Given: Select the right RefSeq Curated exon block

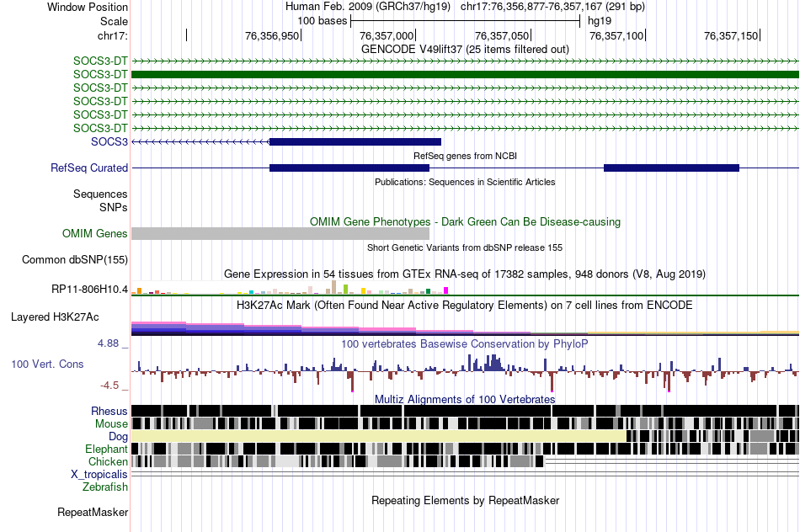Looking at the screenshot, I should [671, 168].
